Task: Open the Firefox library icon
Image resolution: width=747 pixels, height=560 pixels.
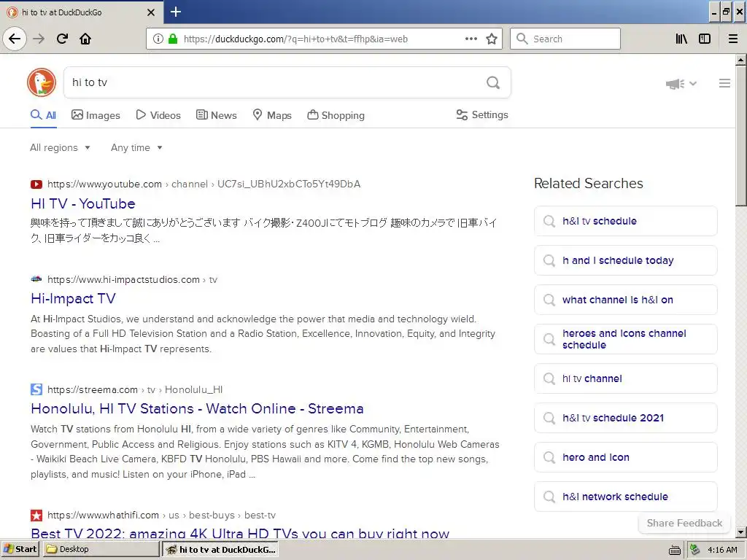Action: coord(681,39)
